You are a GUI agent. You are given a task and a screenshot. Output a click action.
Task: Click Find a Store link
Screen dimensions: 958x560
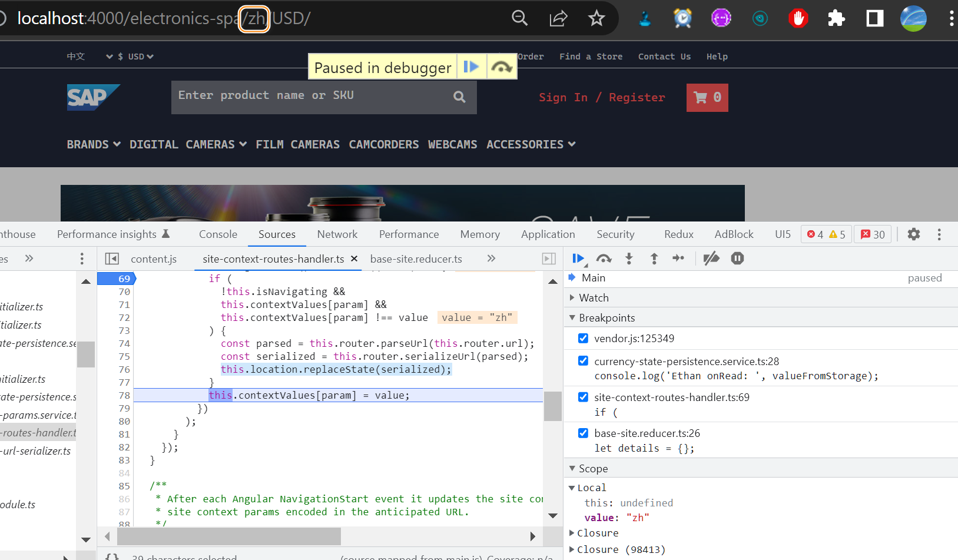click(x=591, y=57)
